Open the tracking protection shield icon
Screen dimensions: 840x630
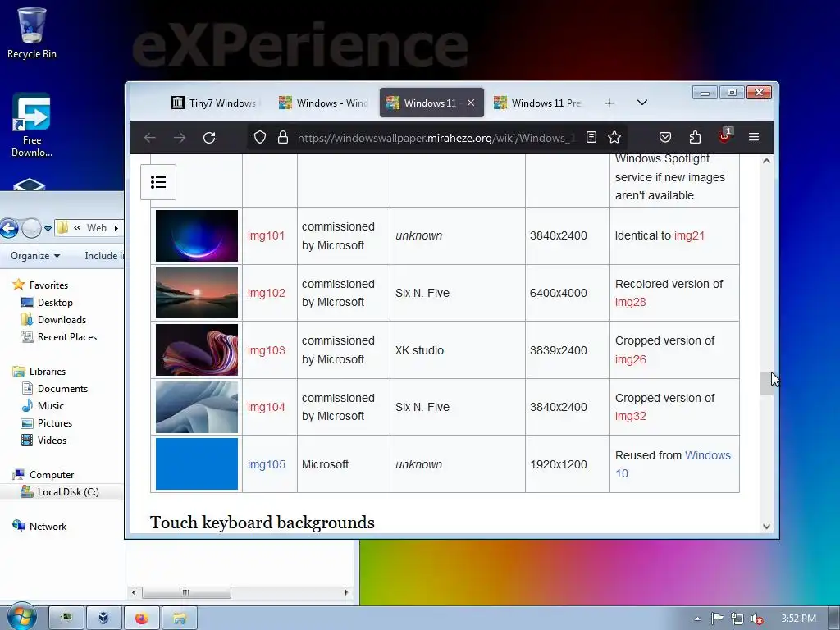[260, 138]
